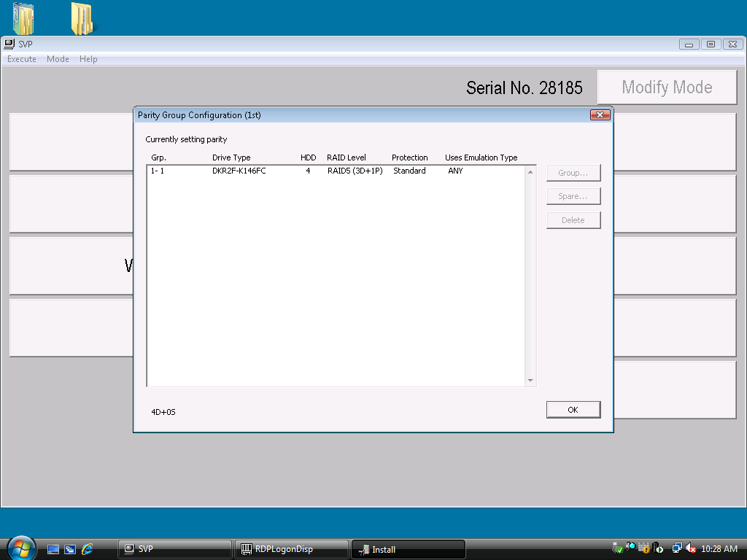Click the SVP title bar icon

pos(9,44)
